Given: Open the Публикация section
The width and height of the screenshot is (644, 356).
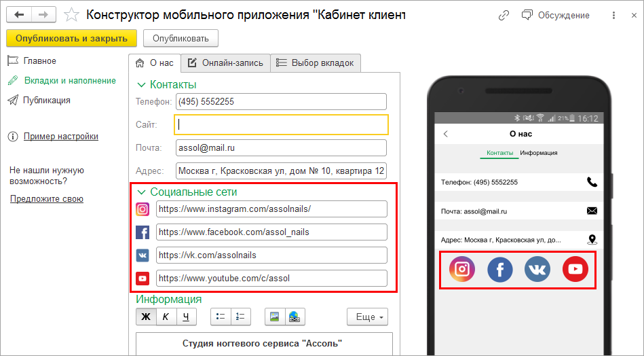Looking at the screenshot, I should [39, 101].
